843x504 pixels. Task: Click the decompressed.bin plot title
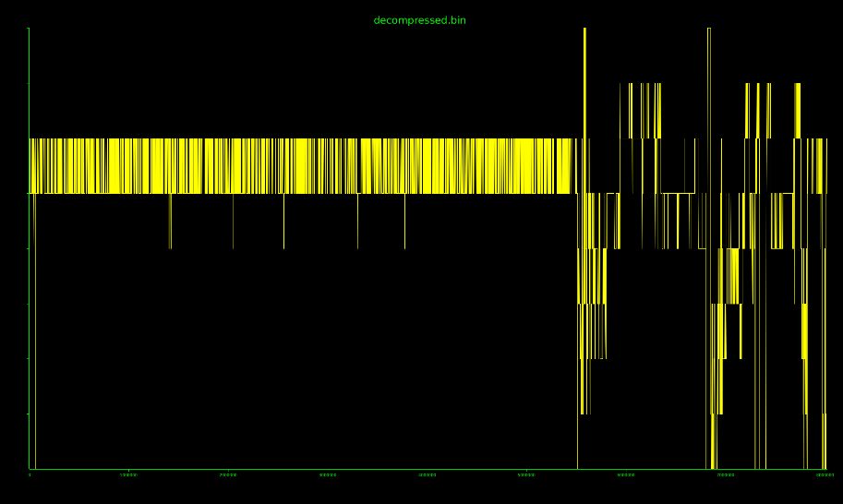(419, 20)
